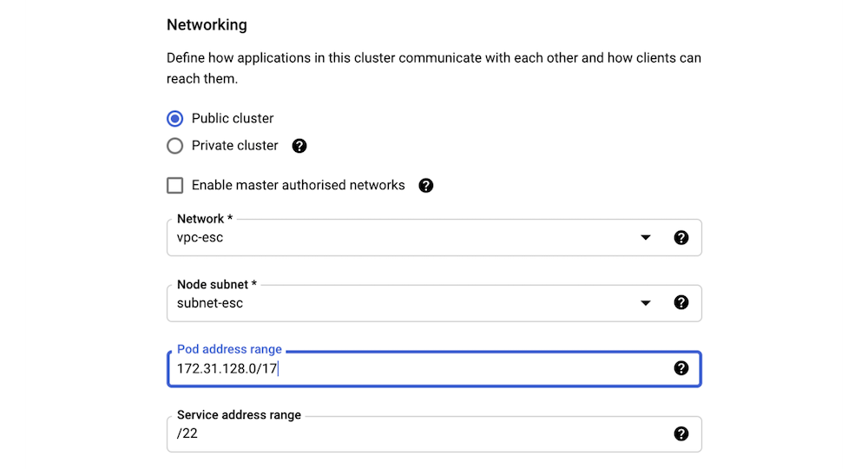The height and width of the screenshot is (469, 868).
Task: Click the vpc-esc network value
Action: (x=201, y=237)
